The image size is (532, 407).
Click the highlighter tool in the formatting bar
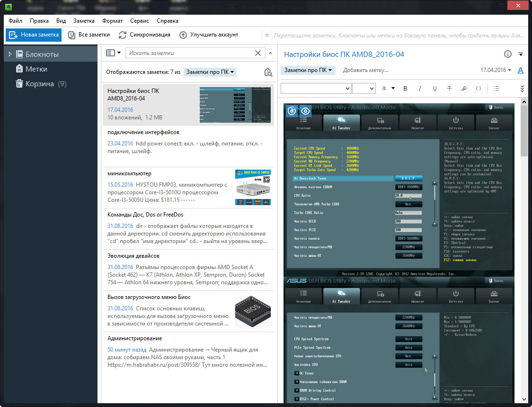tap(463, 88)
